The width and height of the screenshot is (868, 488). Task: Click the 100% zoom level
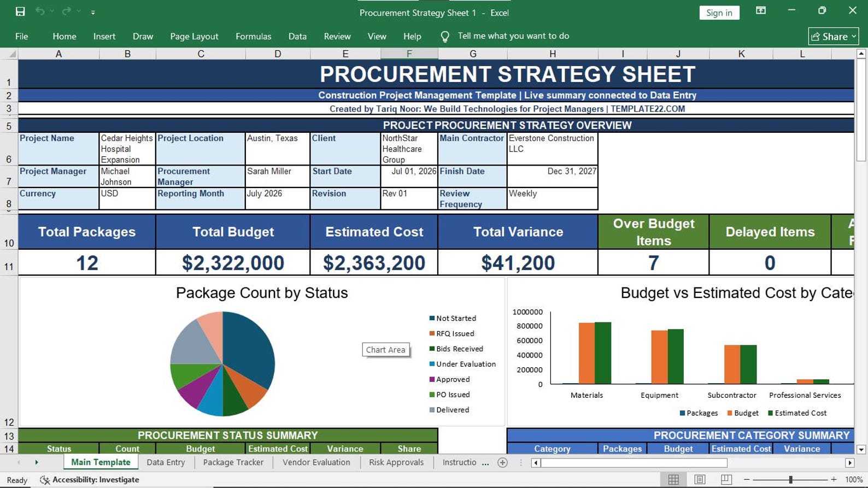coord(853,480)
